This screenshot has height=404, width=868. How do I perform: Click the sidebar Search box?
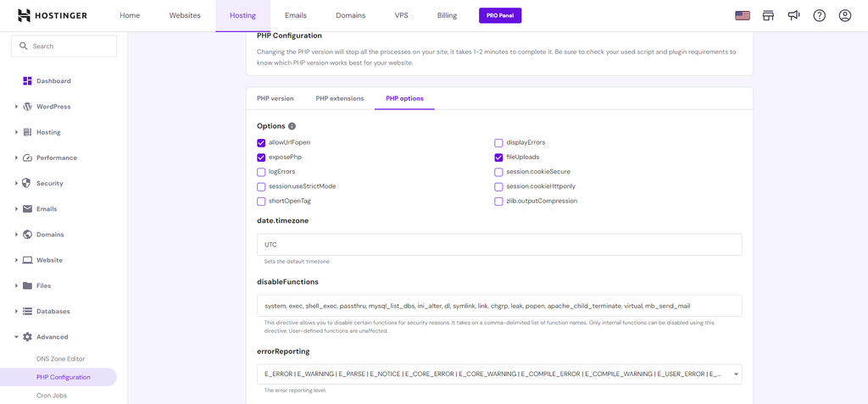(x=64, y=46)
